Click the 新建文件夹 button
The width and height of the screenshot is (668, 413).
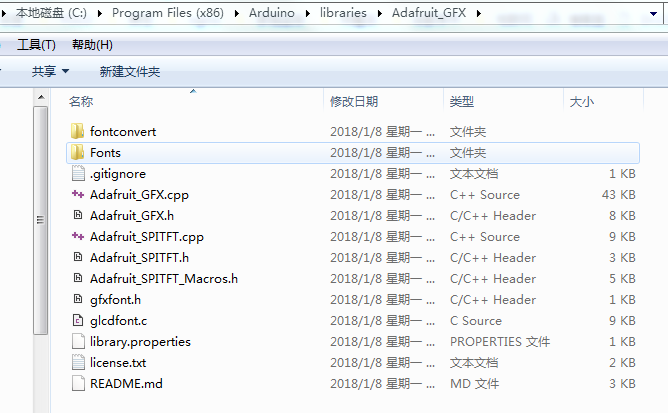tap(130, 71)
